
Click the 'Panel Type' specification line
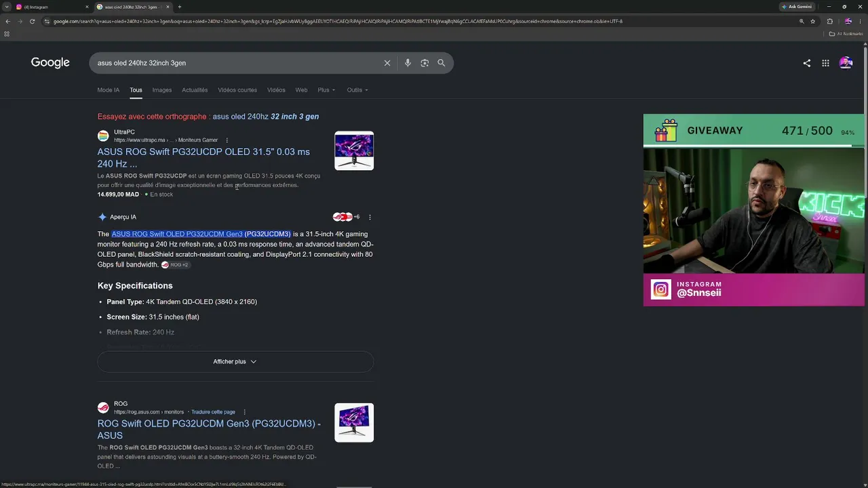point(182,302)
